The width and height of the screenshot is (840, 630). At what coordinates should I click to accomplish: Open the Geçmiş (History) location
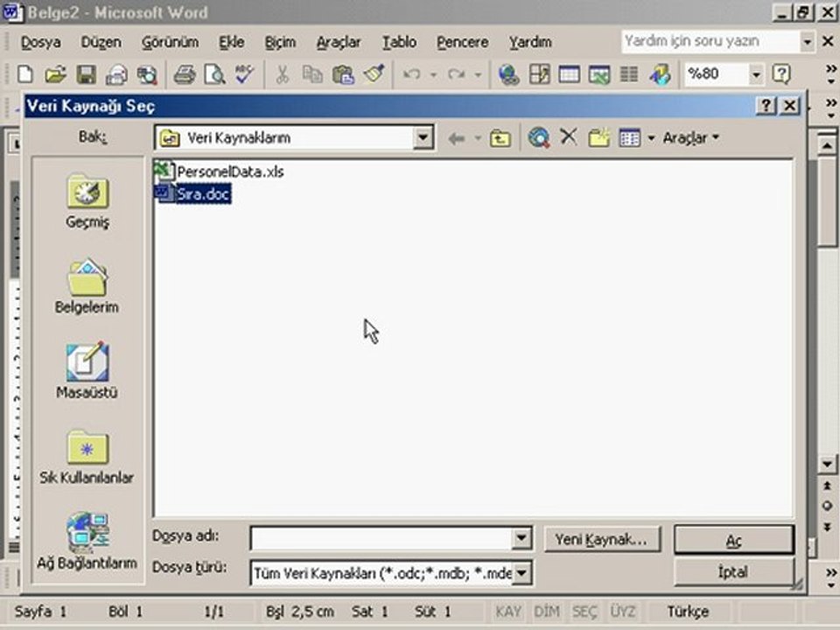(x=87, y=201)
